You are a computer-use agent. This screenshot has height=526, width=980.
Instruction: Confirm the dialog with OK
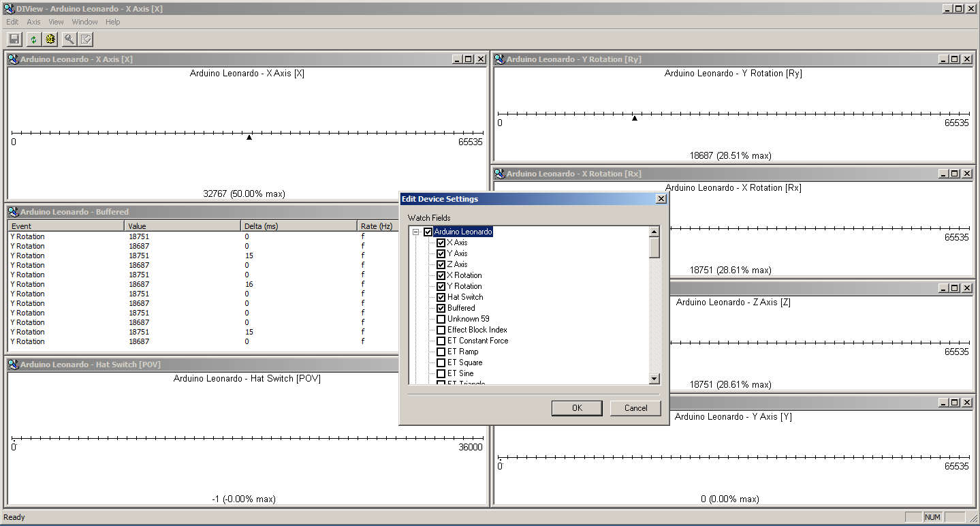point(577,408)
